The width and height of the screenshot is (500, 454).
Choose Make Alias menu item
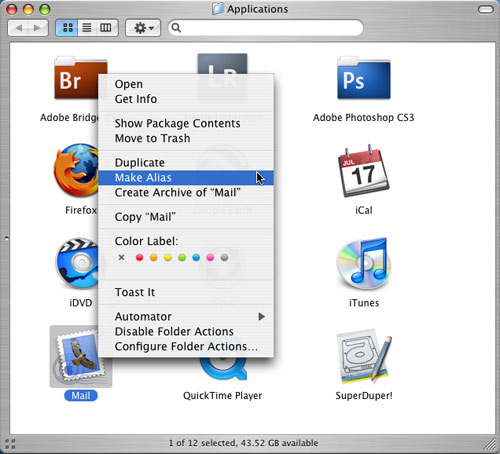[186, 178]
